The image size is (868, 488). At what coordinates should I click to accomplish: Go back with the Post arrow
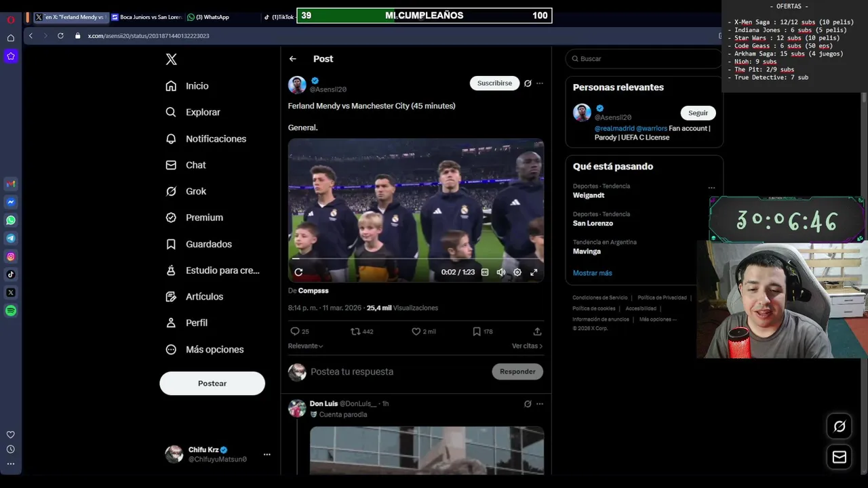pos(293,59)
